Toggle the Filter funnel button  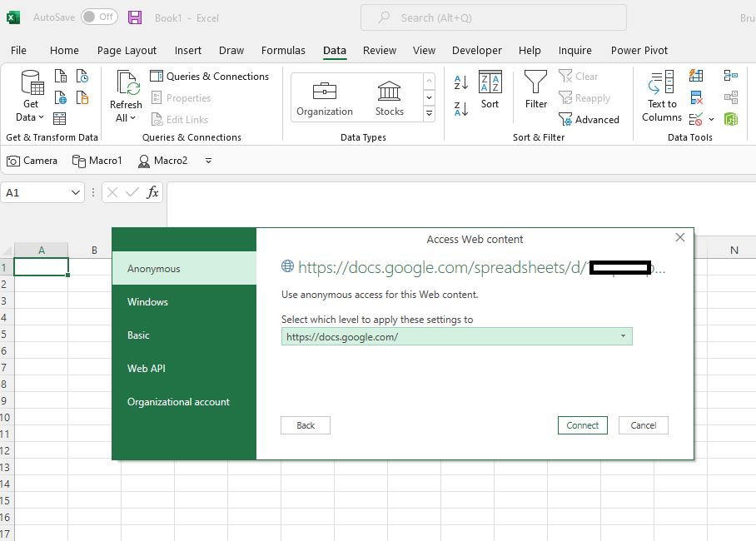click(x=535, y=90)
